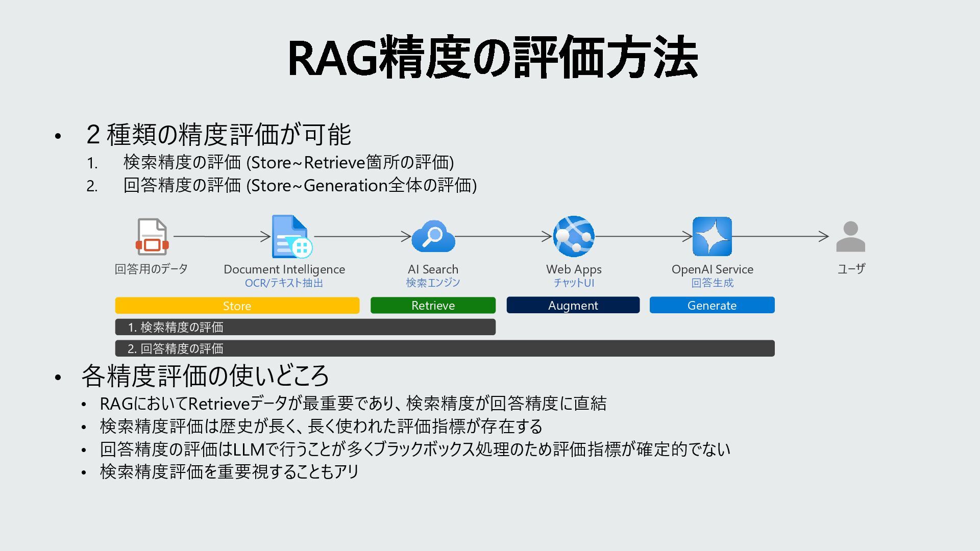
Task: Click the gray ユーザ person icon
Action: click(x=850, y=237)
